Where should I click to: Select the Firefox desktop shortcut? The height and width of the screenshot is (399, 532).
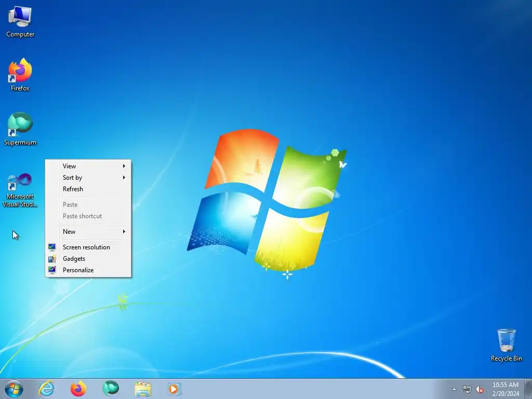(20, 75)
